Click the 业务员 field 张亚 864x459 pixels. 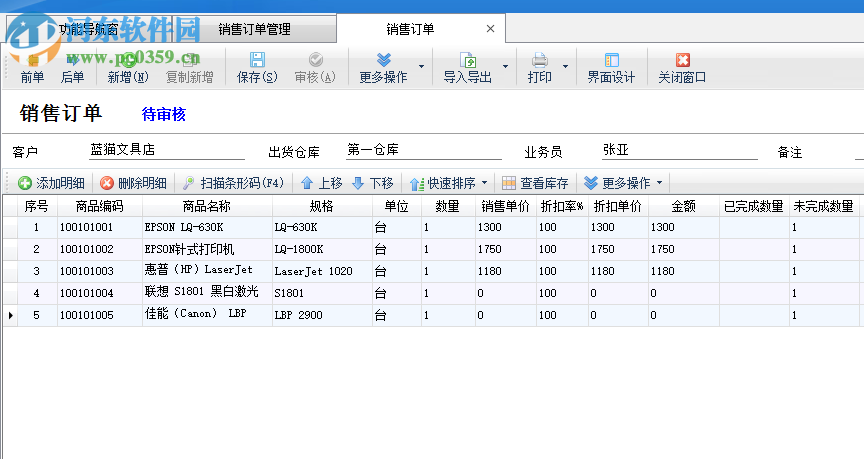(x=680, y=150)
